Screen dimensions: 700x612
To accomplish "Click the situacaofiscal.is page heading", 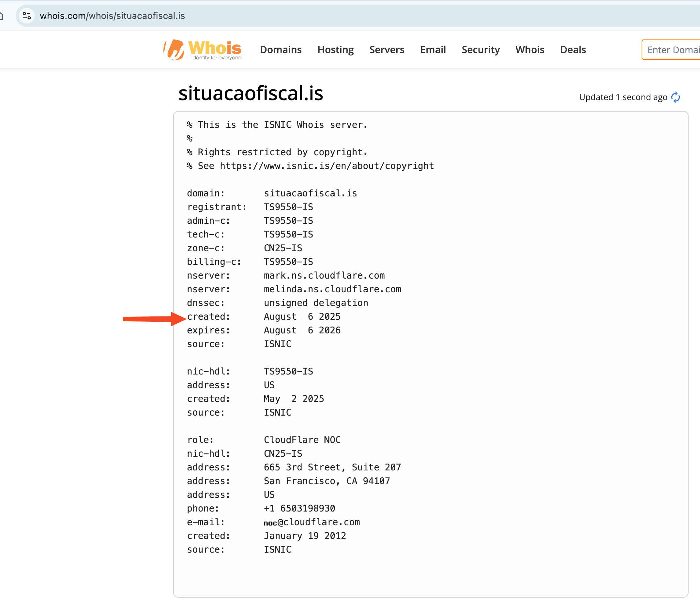I will click(251, 93).
